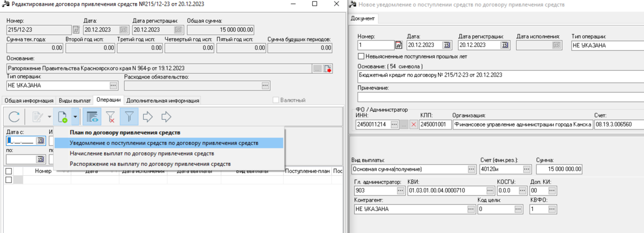Click the 'Примечание' field
Image resolution: width=644 pixels, height=233 pixels.
(x=500, y=97)
